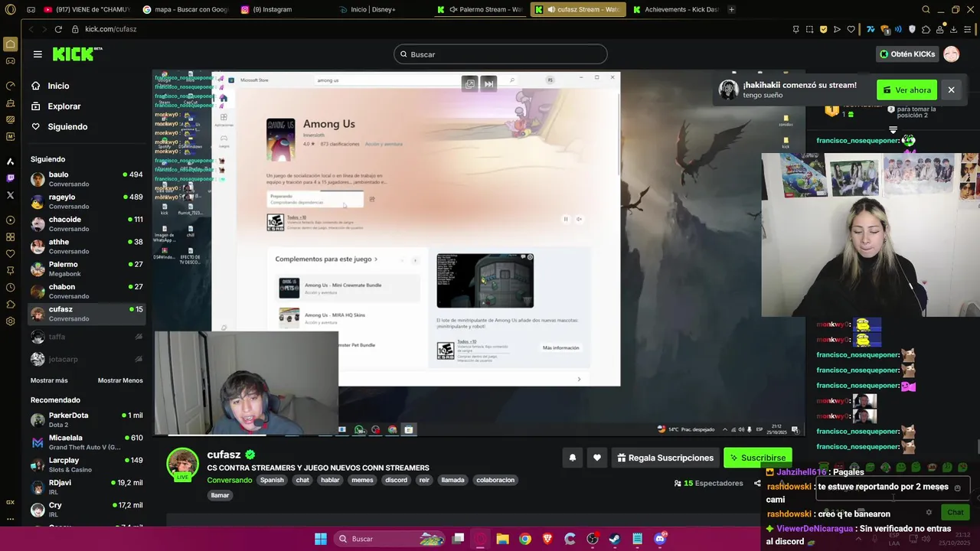The width and height of the screenshot is (980, 551).
Task: Click the Conversando category link
Action: click(x=229, y=480)
